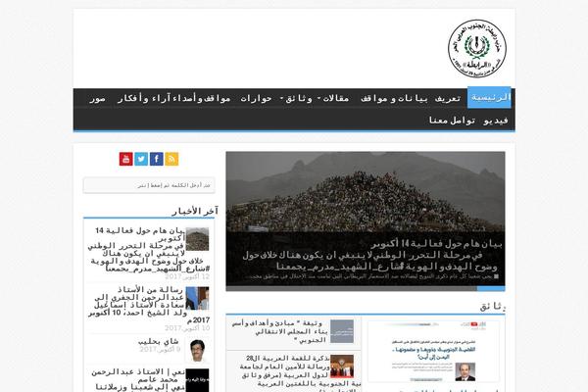Open the Twitter social icon
This screenshot has width=588, height=392.
pos(141,159)
